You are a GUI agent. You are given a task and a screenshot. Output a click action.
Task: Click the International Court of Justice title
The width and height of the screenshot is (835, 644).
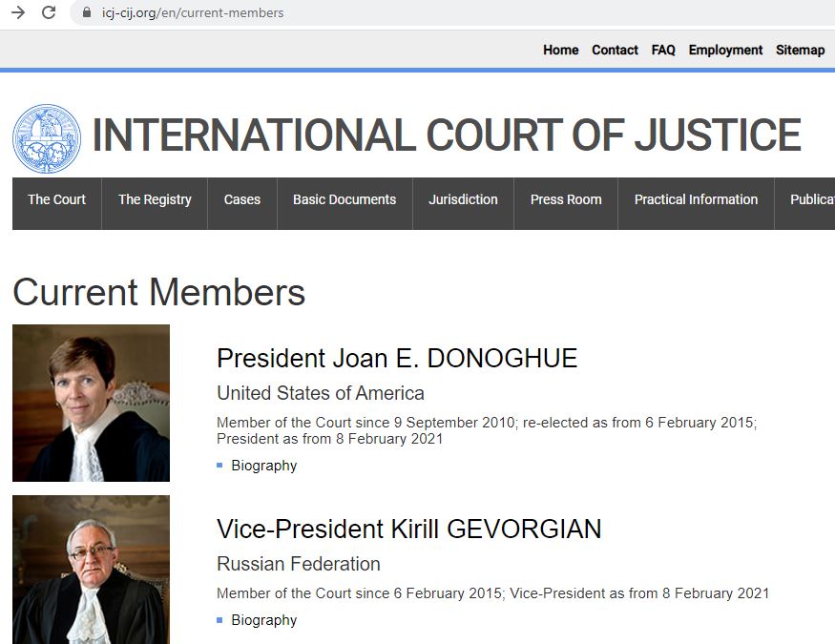(447, 135)
